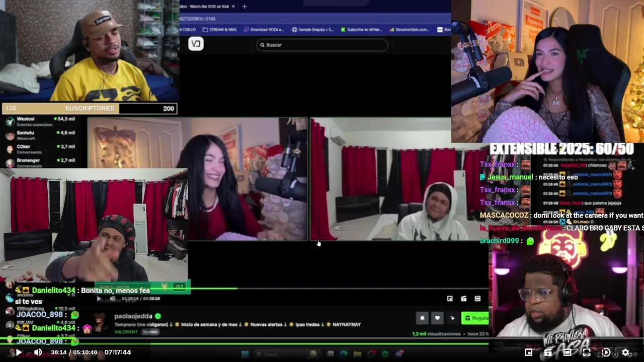
Task: Click the sparkle icon beside the heart
Action: [x=452, y=318]
